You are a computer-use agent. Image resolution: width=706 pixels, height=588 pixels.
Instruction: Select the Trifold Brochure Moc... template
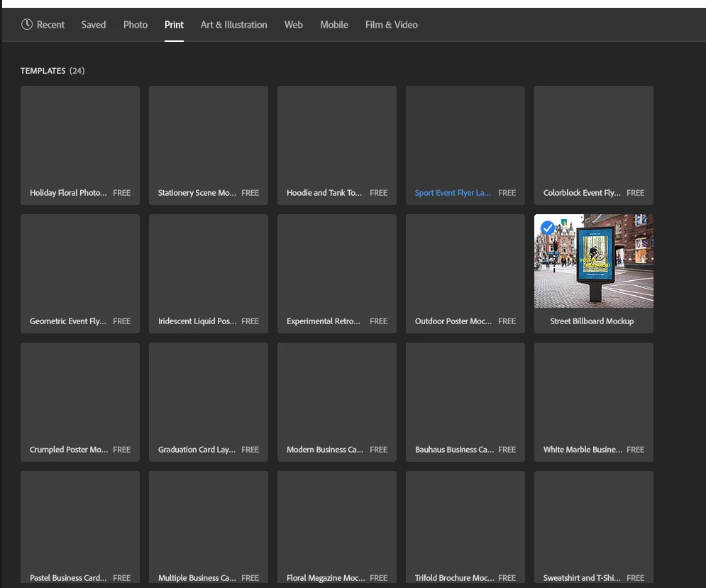point(465,527)
